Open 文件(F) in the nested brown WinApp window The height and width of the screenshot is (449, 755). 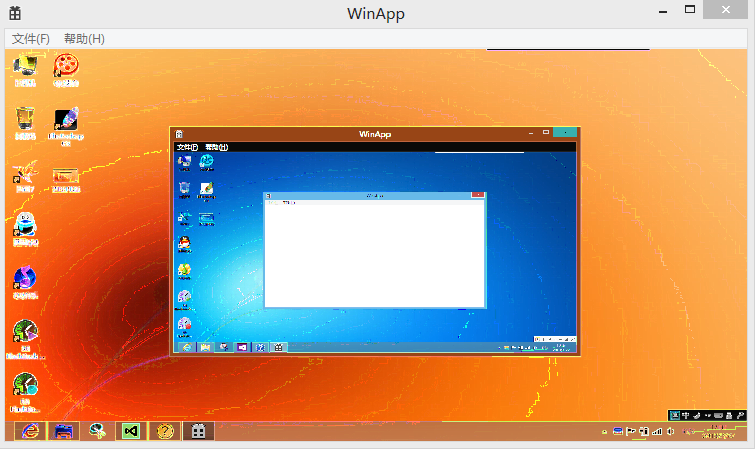187,147
